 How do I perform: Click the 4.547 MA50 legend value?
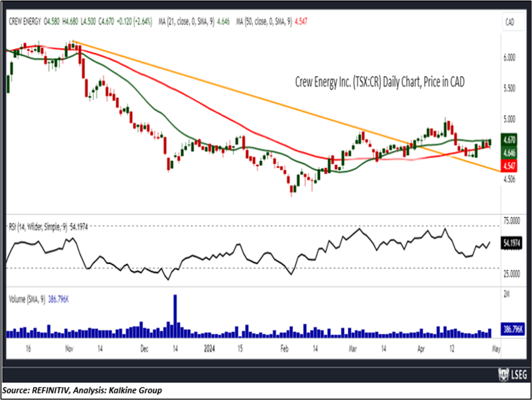[301, 22]
